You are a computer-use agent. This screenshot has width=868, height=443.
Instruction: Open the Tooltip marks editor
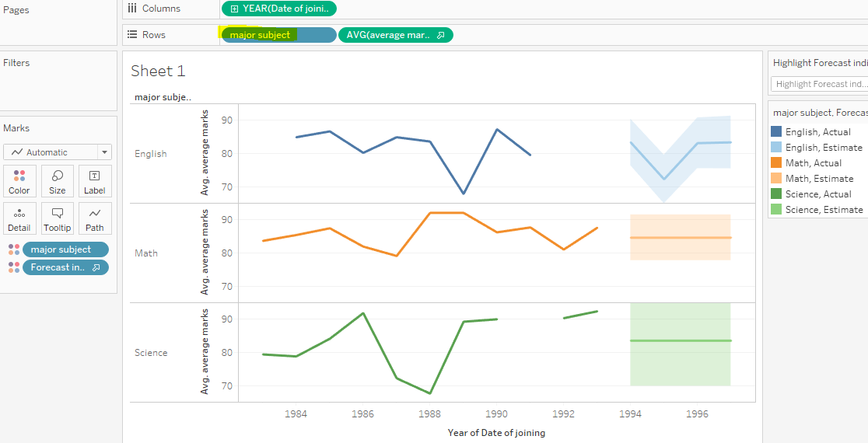pos(57,218)
